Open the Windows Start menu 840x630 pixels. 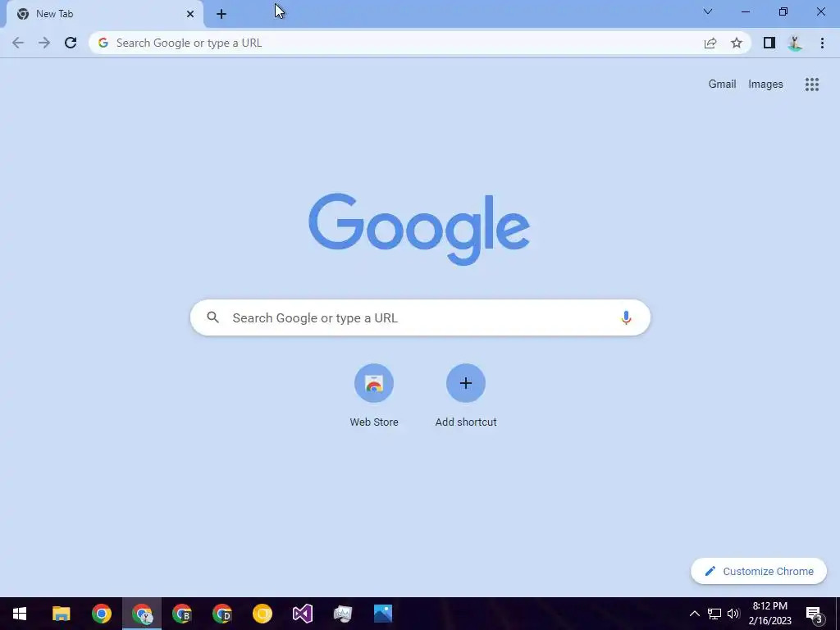point(20,614)
